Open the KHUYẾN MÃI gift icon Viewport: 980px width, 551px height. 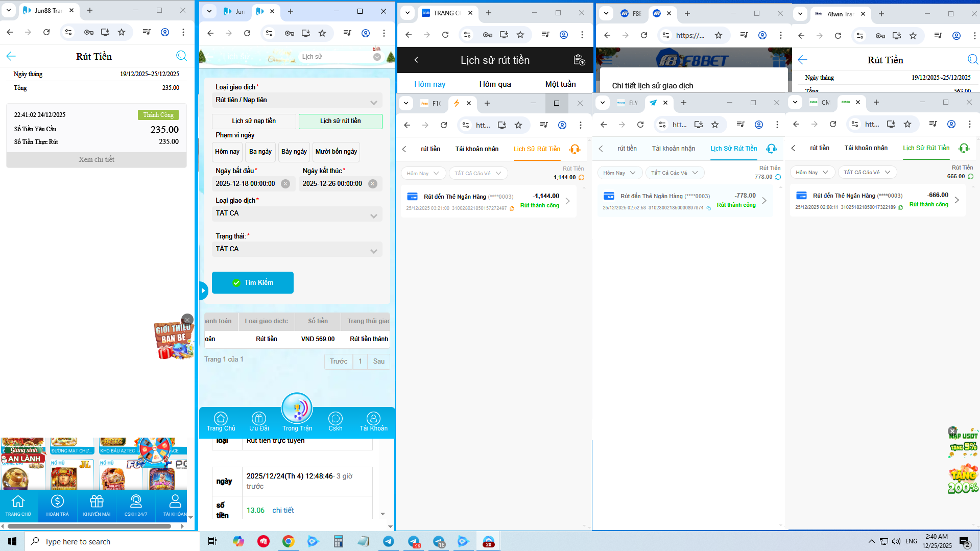[x=97, y=505]
